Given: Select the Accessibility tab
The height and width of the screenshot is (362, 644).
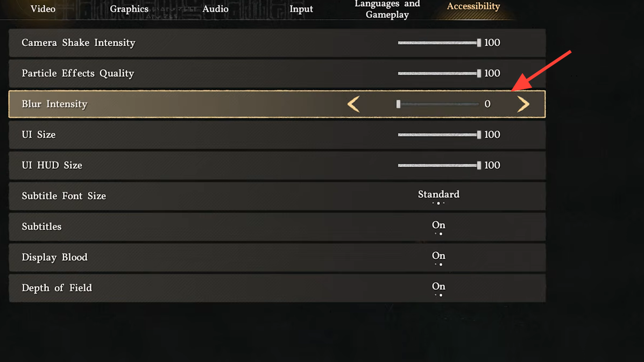Looking at the screenshot, I should 473,7.
